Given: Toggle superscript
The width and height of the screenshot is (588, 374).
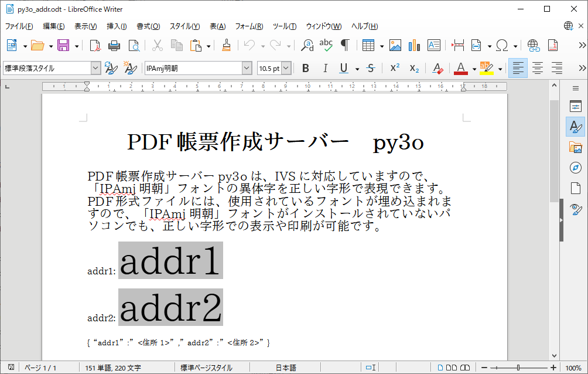Looking at the screenshot, I should 395,68.
